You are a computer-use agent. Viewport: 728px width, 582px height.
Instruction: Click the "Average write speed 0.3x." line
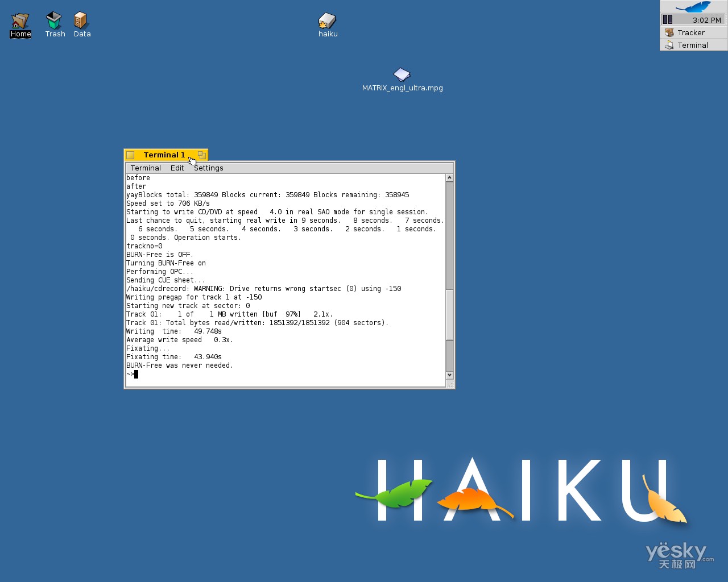(180, 340)
